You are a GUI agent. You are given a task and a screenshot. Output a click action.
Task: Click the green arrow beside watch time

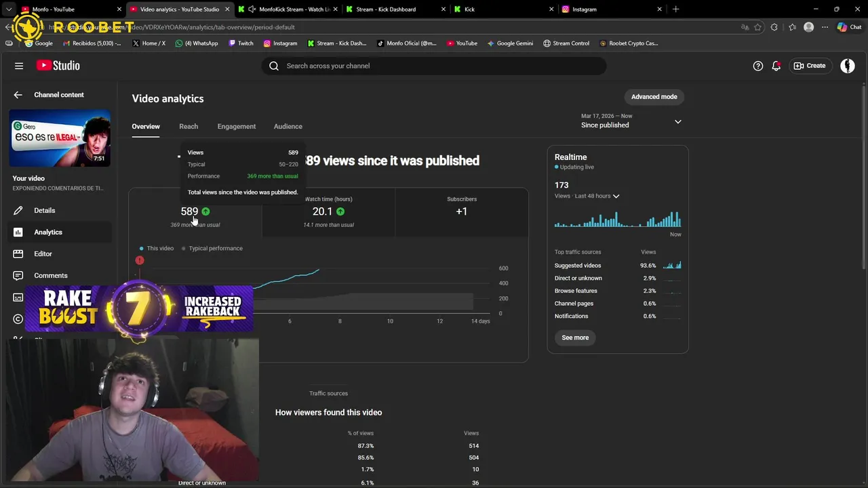pos(340,211)
